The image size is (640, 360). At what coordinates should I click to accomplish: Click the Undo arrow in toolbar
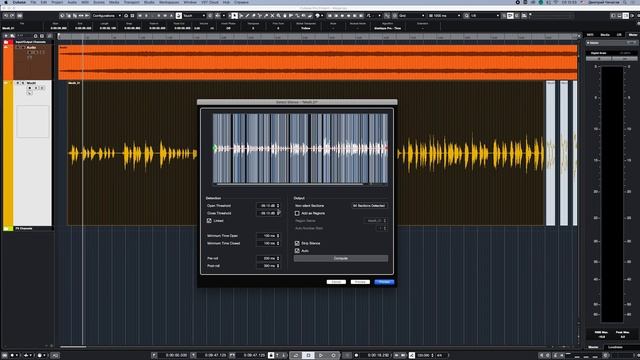pyautogui.click(x=6, y=16)
